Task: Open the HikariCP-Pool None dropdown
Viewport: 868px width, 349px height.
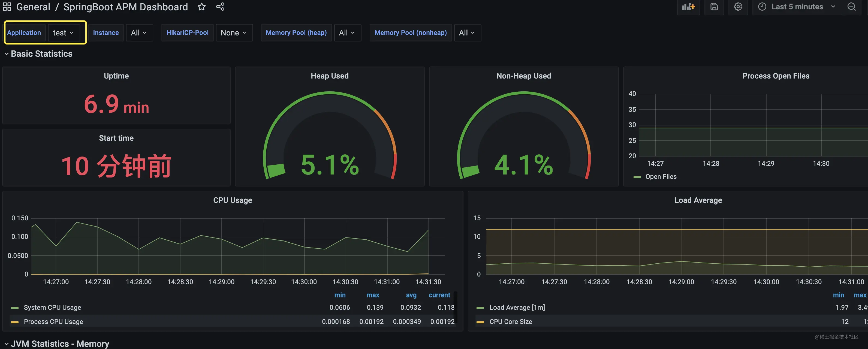Action: (x=234, y=33)
